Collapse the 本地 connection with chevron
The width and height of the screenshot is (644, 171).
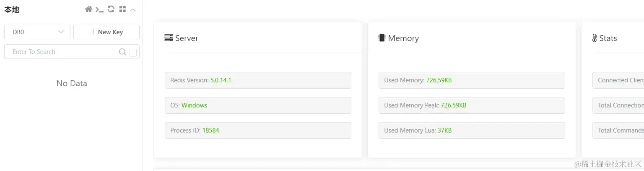(x=133, y=9)
